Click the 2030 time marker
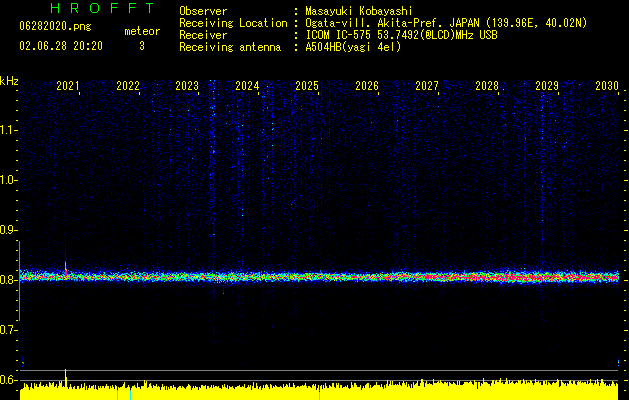The height and width of the screenshot is (400, 629). 607,86
